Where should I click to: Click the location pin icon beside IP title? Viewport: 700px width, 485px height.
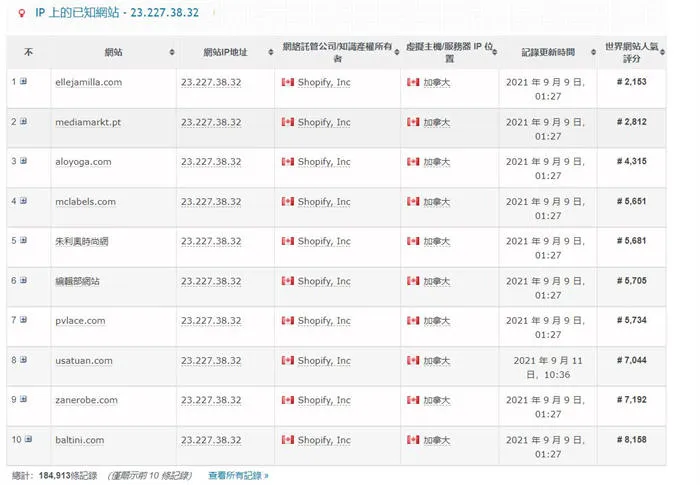(x=21, y=13)
